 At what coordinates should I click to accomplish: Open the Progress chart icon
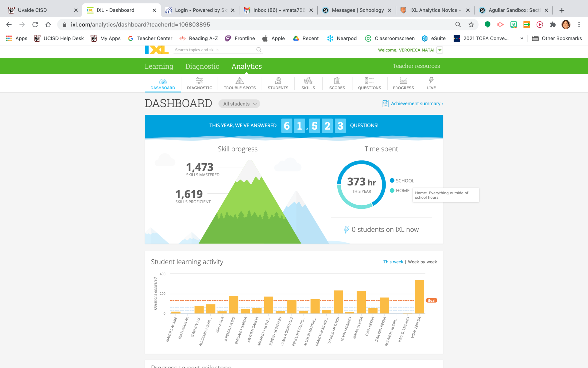pos(403,81)
